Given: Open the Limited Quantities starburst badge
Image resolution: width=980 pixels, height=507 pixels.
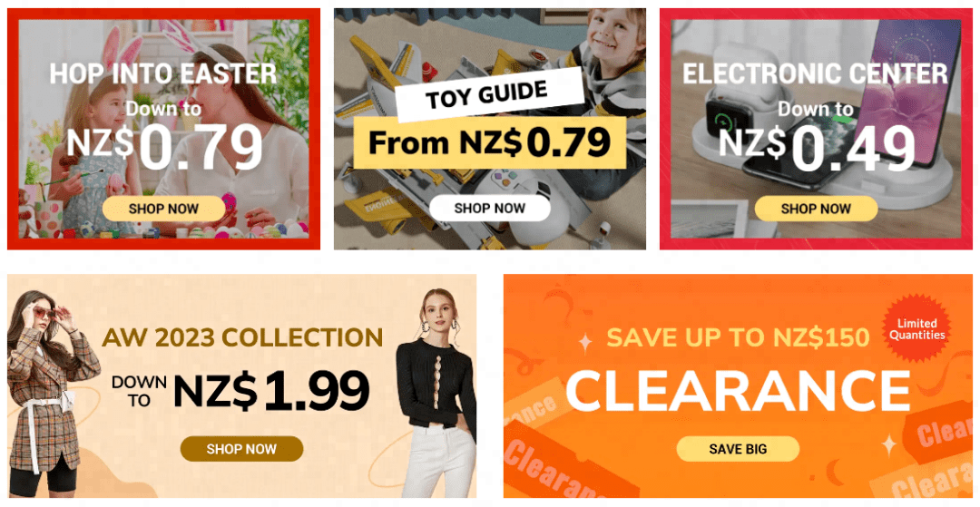Looking at the screenshot, I should tap(916, 328).
